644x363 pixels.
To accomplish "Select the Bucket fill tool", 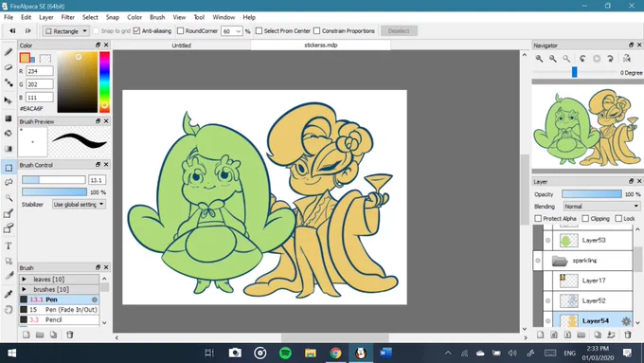I will pyautogui.click(x=9, y=134).
